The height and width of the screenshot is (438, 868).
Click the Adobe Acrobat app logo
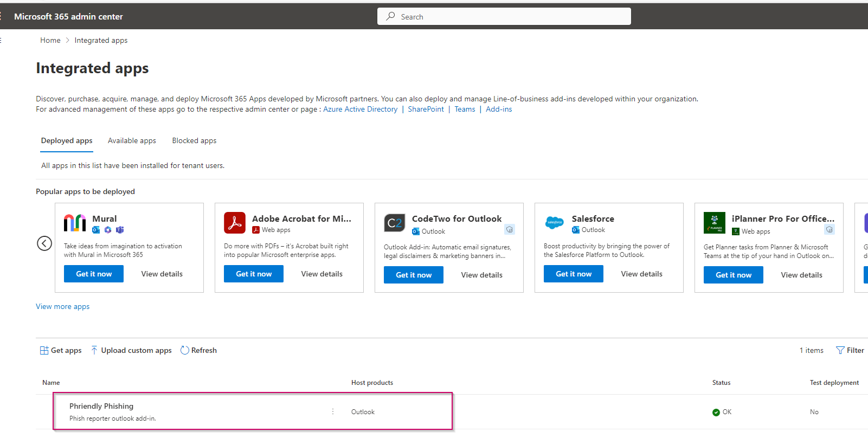coord(235,223)
